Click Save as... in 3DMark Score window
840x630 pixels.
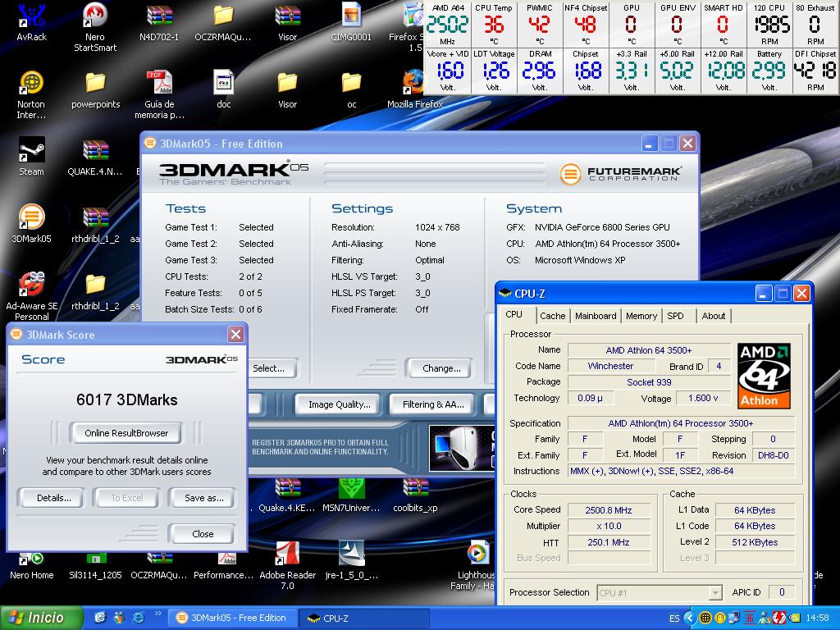[203, 498]
